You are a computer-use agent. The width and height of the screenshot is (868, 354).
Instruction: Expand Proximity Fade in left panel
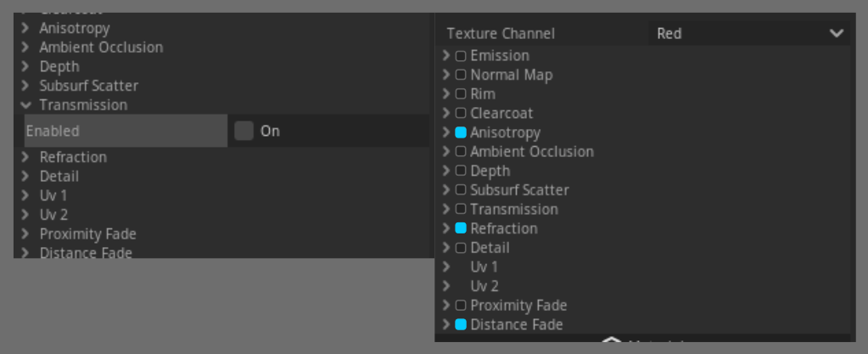25,233
